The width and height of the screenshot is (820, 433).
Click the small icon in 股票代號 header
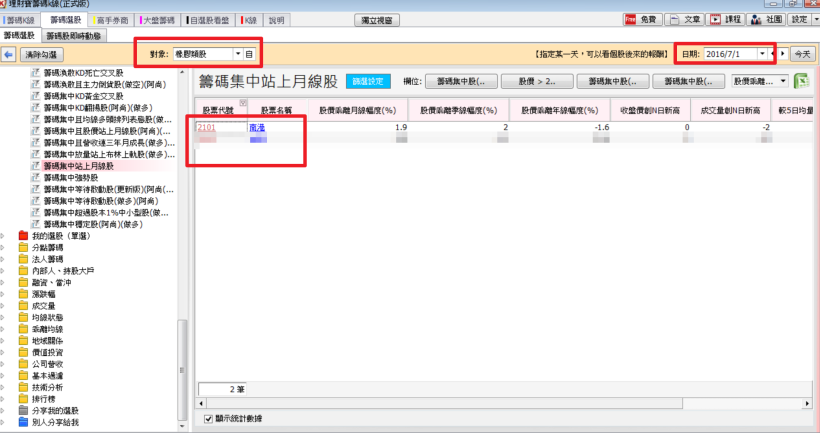click(x=243, y=102)
